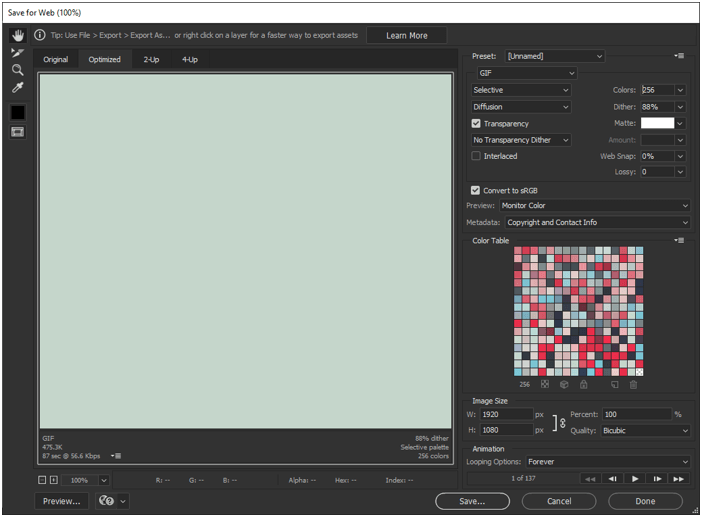Open browser selection dropdown arrow

click(x=123, y=501)
